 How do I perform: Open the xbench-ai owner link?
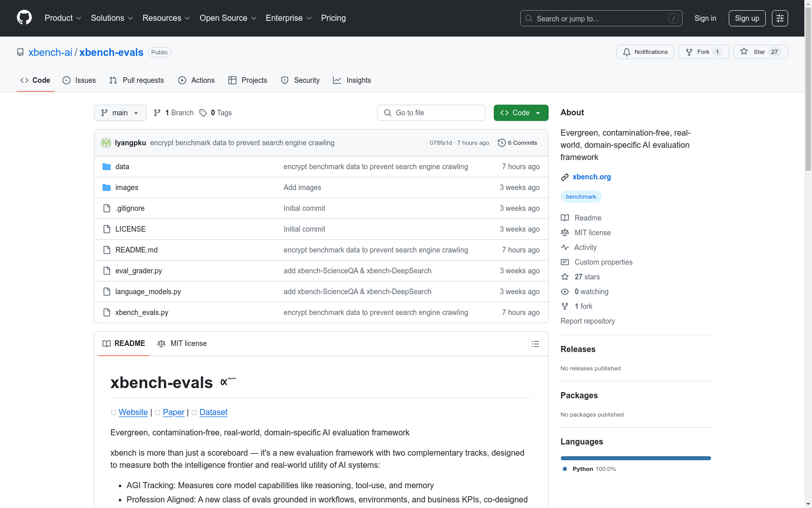click(x=50, y=52)
